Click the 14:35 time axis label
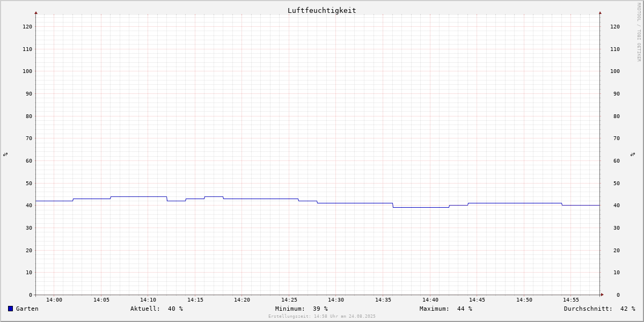 [383, 300]
